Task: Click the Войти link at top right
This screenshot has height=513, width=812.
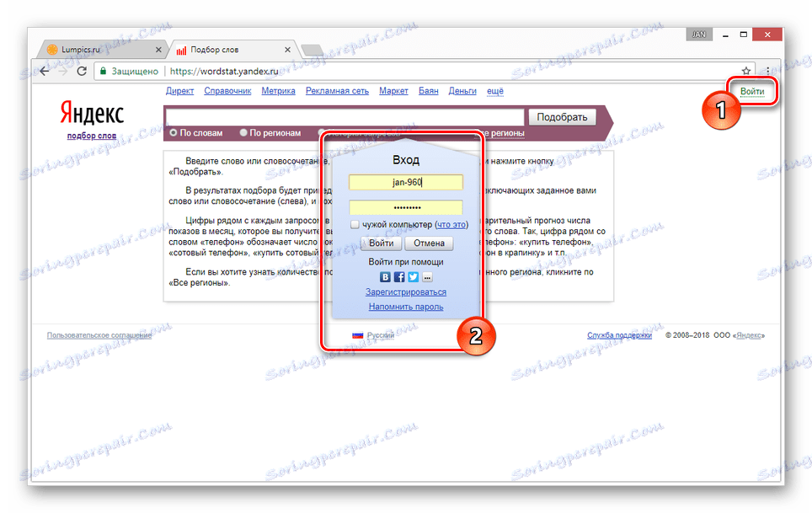Action: (752, 91)
